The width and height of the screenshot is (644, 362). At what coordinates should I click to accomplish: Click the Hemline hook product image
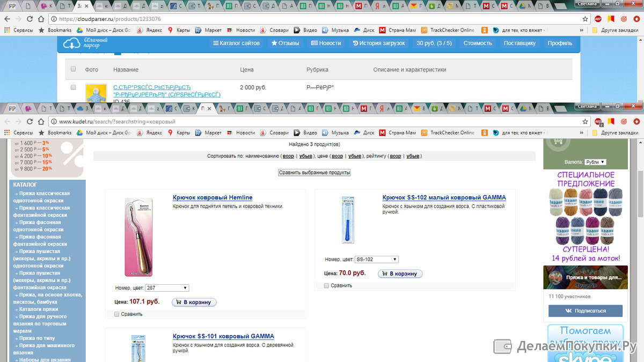(x=139, y=237)
